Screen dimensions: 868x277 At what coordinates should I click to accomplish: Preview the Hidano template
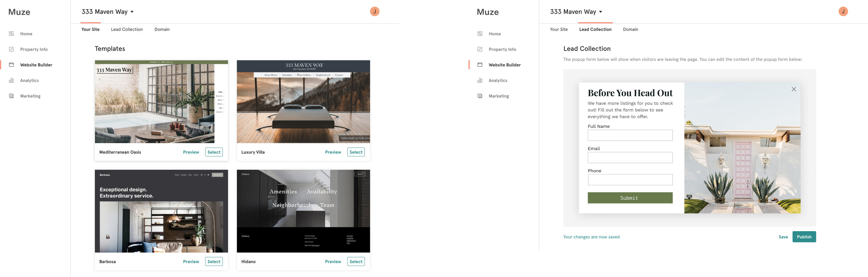[x=333, y=262]
